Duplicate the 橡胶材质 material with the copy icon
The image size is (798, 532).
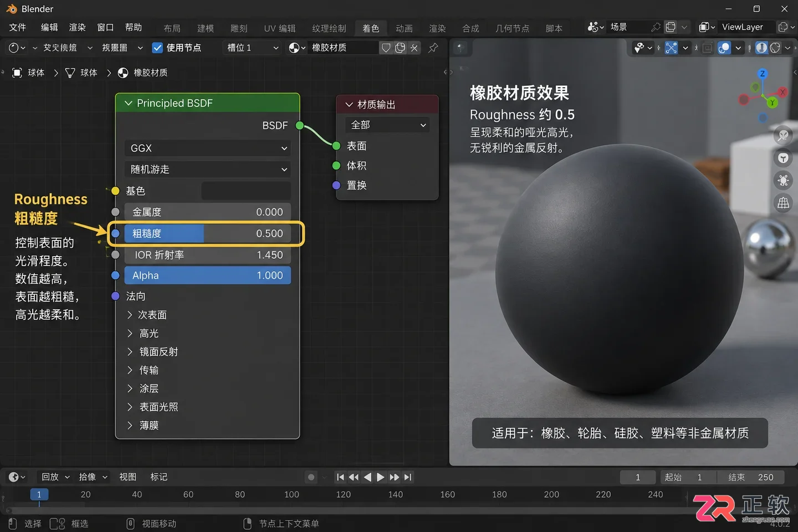[x=400, y=48]
